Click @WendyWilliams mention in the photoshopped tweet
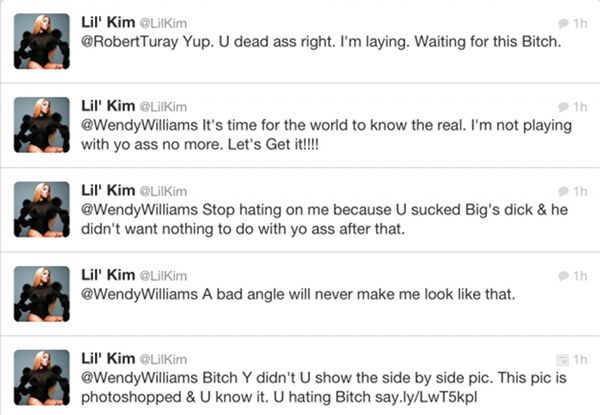This screenshot has width=600, height=415. point(139,378)
